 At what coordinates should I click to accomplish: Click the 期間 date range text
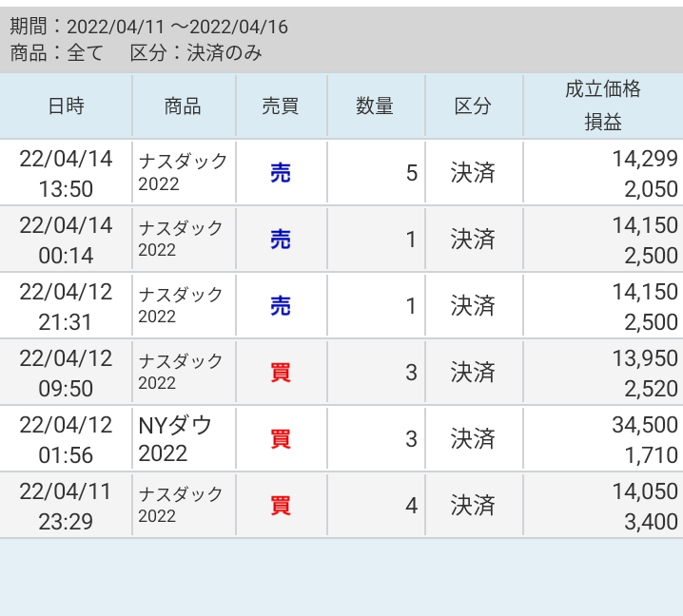[148, 27]
